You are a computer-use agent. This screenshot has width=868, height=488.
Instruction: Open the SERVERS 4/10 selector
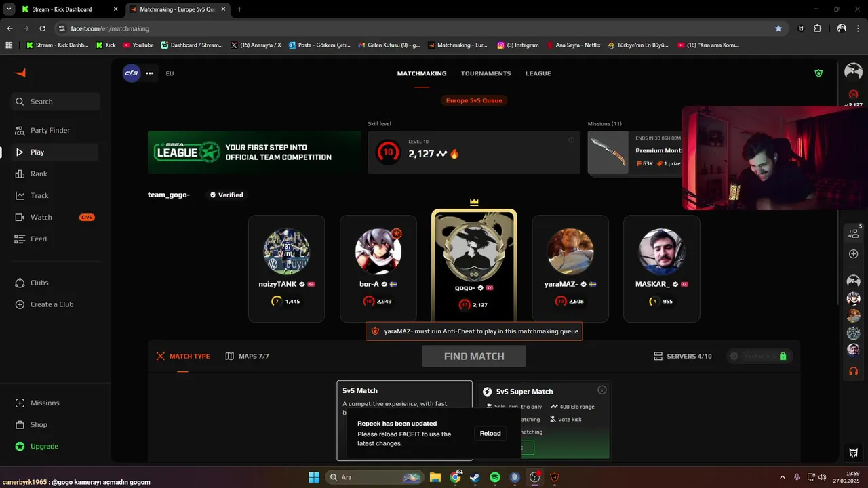click(683, 356)
